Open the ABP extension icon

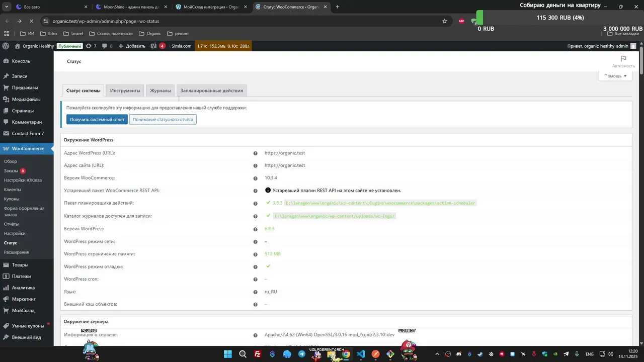(x=461, y=21)
